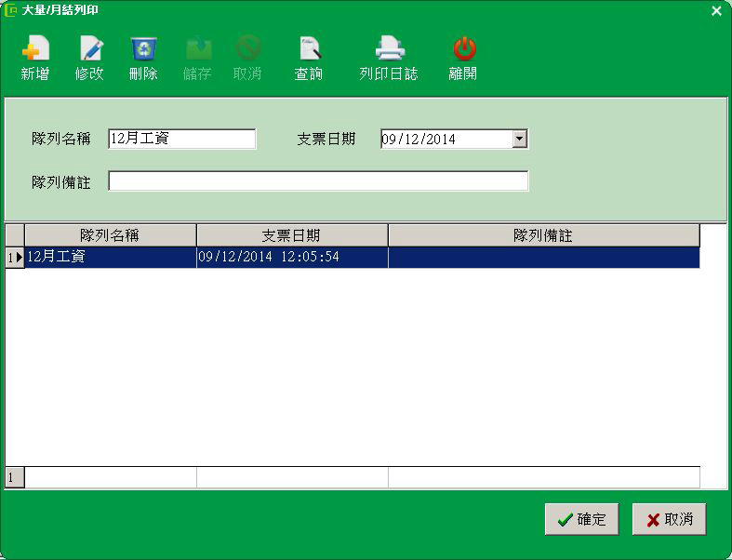Click the 刪除 (Delete) recycle bin icon
This screenshot has height=560, width=732.
click(143, 49)
